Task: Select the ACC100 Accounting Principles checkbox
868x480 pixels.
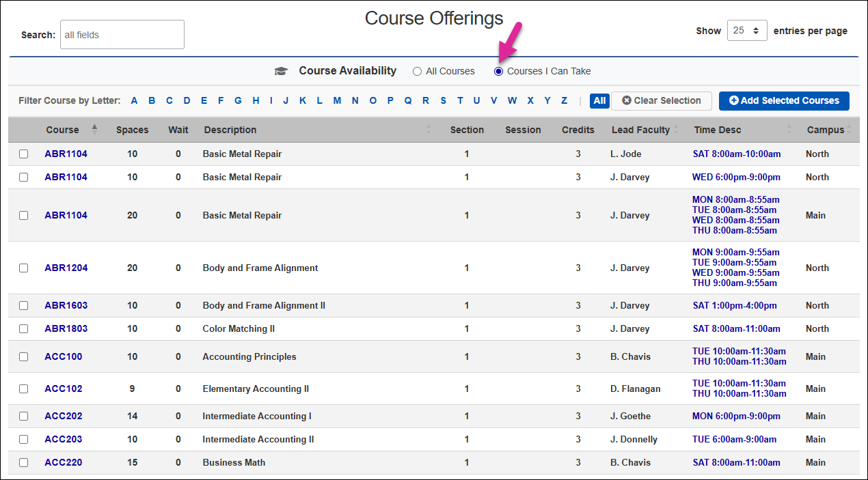Action: pyautogui.click(x=24, y=356)
